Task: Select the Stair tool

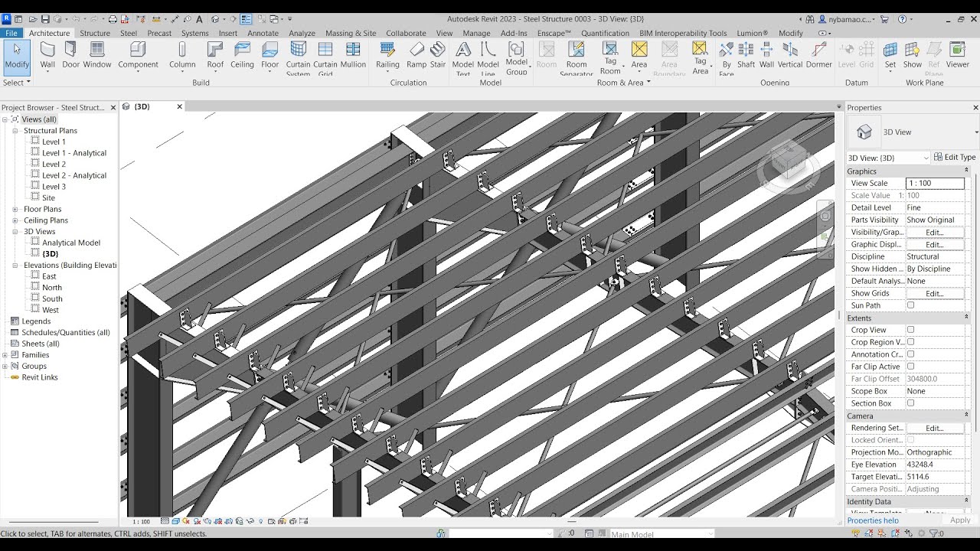Action: pyautogui.click(x=438, y=56)
